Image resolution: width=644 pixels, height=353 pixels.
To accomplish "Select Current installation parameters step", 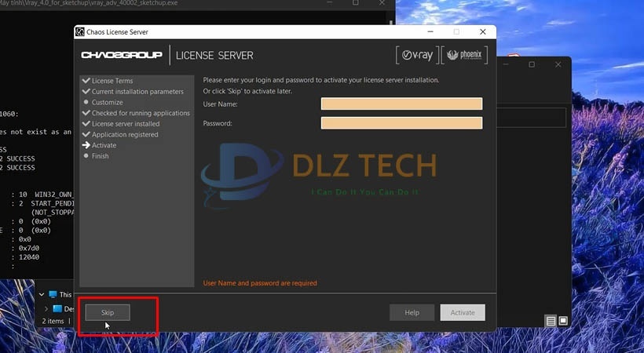I will pos(137,92).
